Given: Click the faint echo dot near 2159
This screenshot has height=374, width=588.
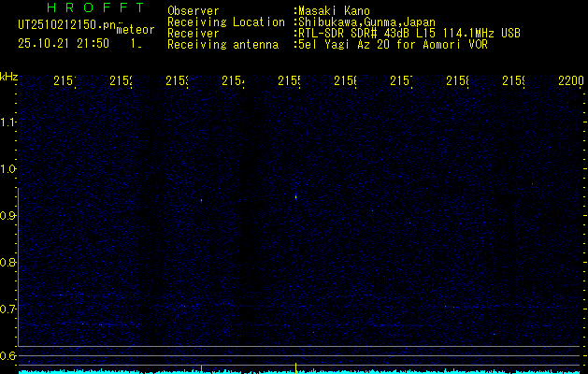Looking at the screenshot, I should tap(532, 184).
